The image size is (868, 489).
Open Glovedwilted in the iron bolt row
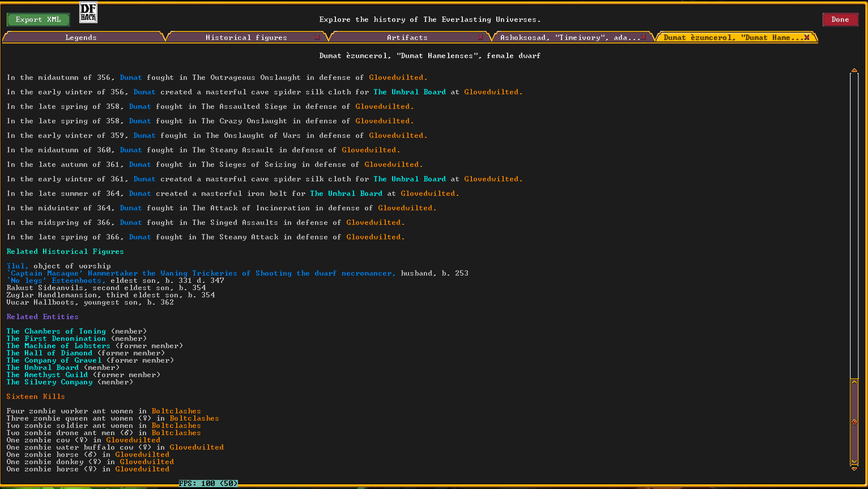pyautogui.click(x=430, y=194)
